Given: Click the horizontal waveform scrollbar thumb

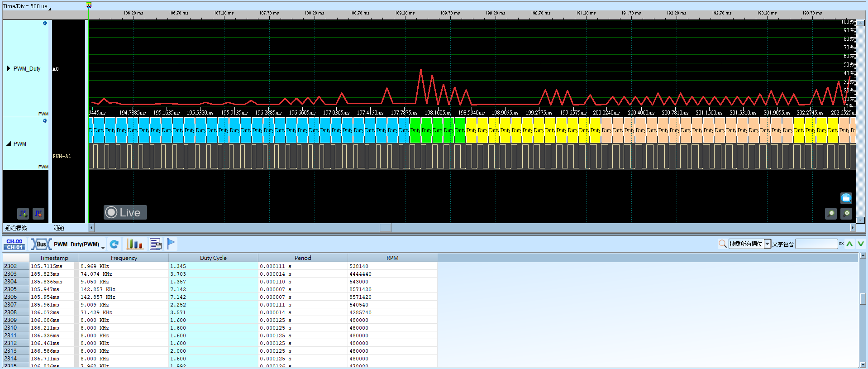Looking at the screenshot, I should click(385, 228).
